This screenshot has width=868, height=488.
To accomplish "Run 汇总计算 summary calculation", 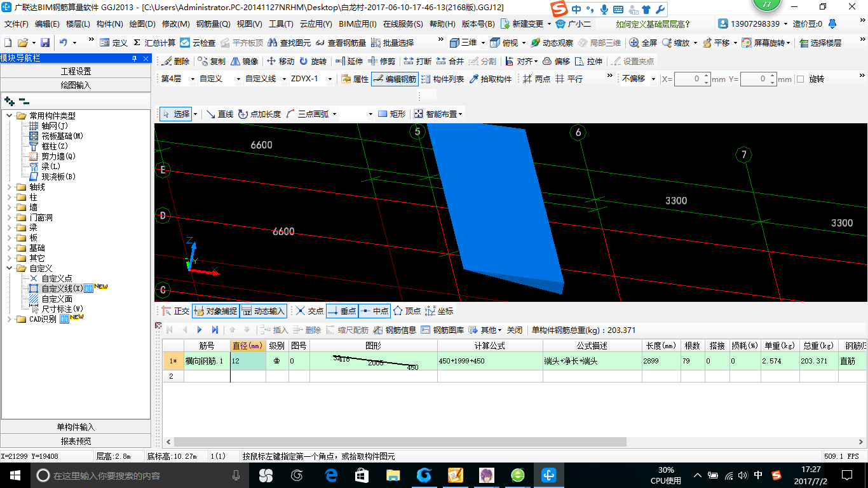I will [154, 43].
